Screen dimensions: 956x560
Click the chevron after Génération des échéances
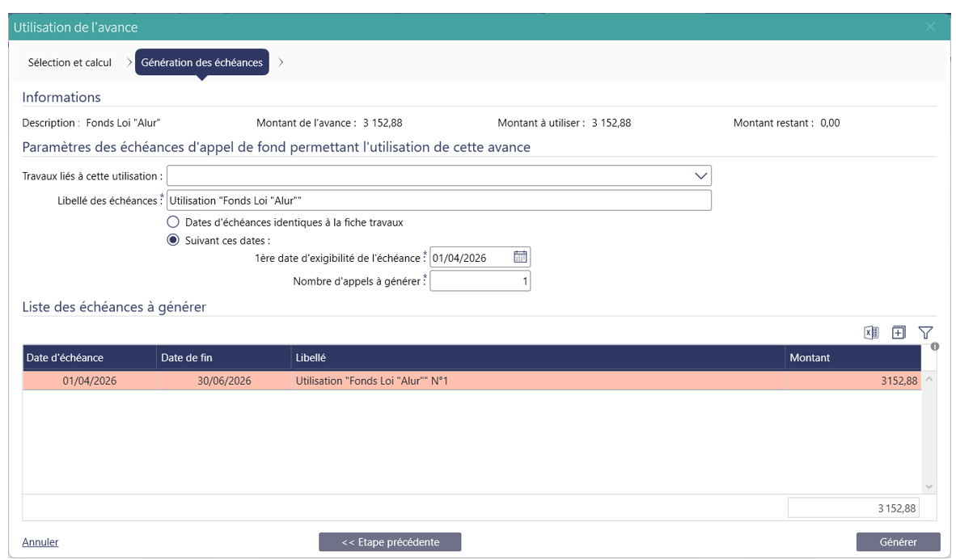pos(281,62)
